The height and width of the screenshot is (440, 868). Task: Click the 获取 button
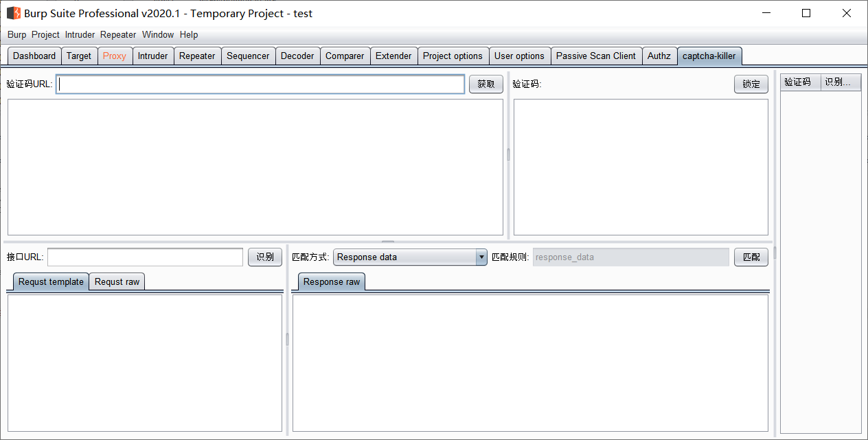pos(486,84)
